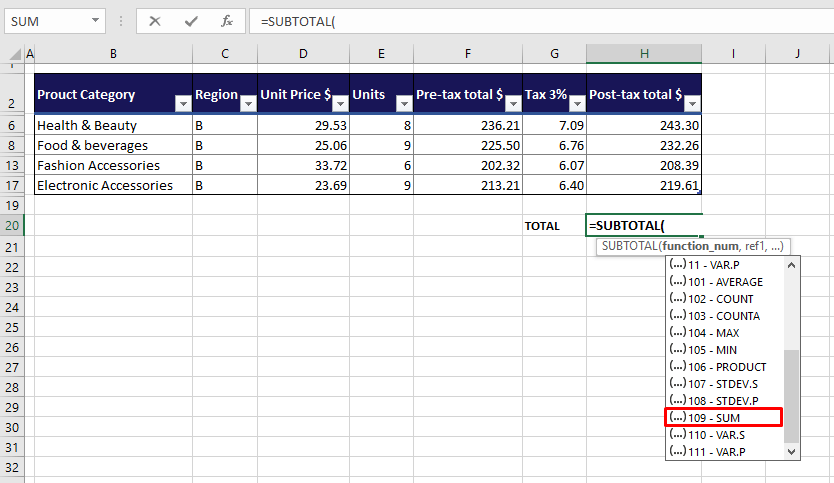Expand Pre-tax total $ filter button

(512, 103)
